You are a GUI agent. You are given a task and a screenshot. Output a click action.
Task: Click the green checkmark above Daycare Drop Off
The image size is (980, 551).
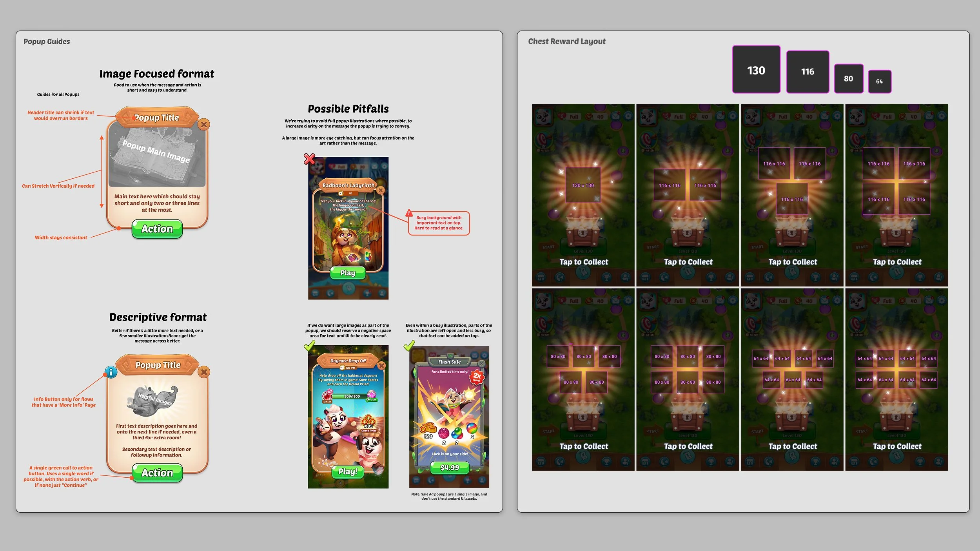(309, 346)
